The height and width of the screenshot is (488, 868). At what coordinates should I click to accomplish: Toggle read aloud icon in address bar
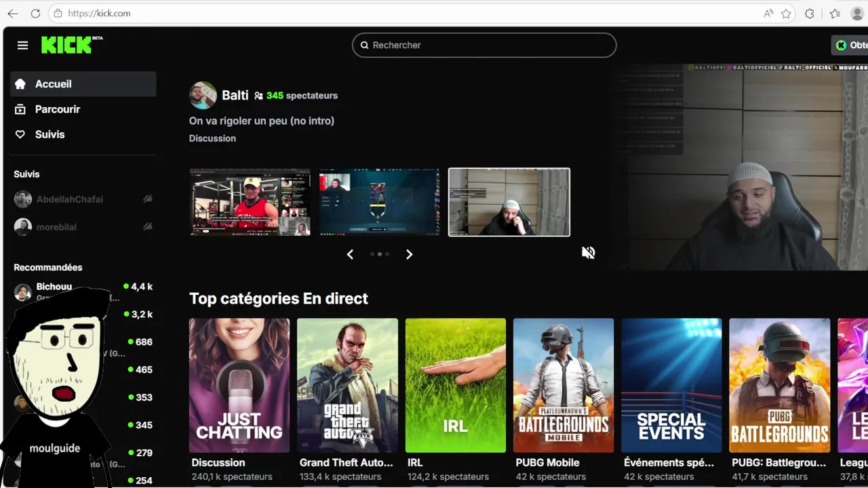click(x=768, y=14)
